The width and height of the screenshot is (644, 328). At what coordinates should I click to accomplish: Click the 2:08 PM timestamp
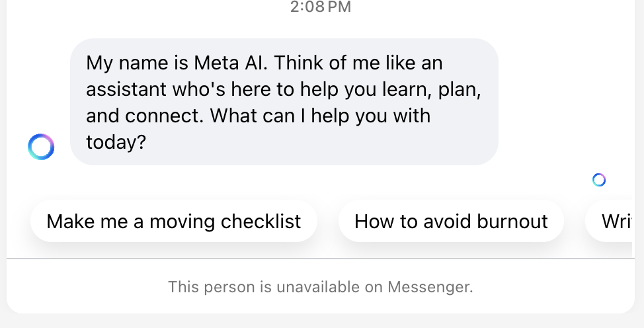321,7
